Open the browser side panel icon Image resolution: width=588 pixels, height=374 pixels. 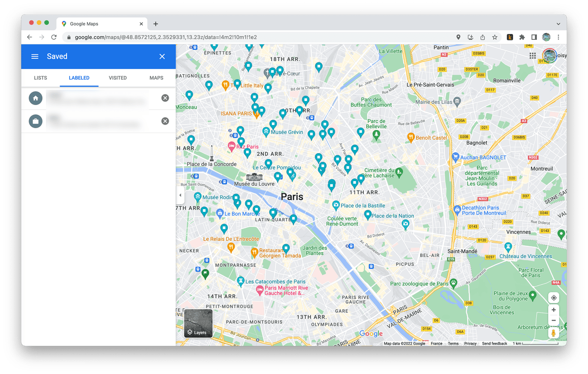(535, 37)
